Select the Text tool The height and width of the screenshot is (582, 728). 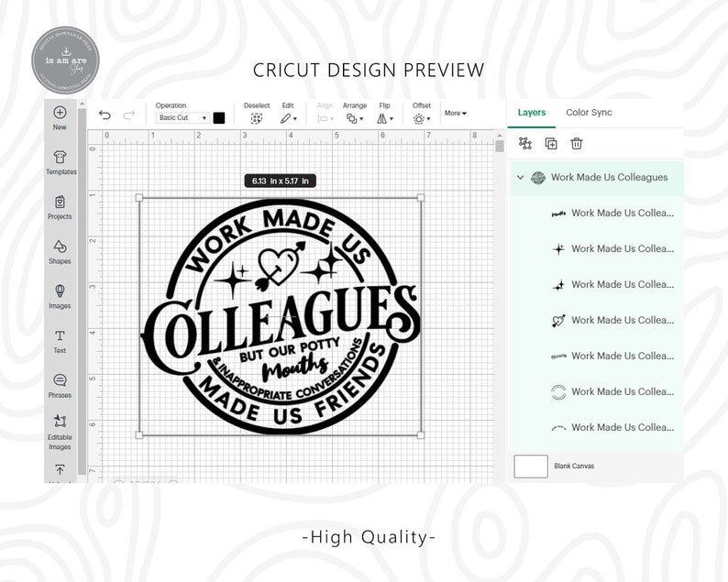tap(60, 335)
